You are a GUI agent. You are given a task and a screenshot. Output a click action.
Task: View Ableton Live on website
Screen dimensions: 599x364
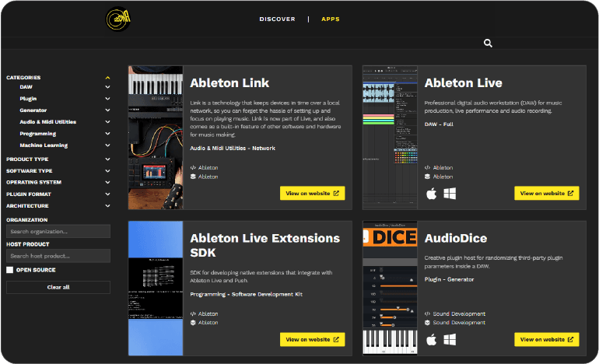pos(547,193)
